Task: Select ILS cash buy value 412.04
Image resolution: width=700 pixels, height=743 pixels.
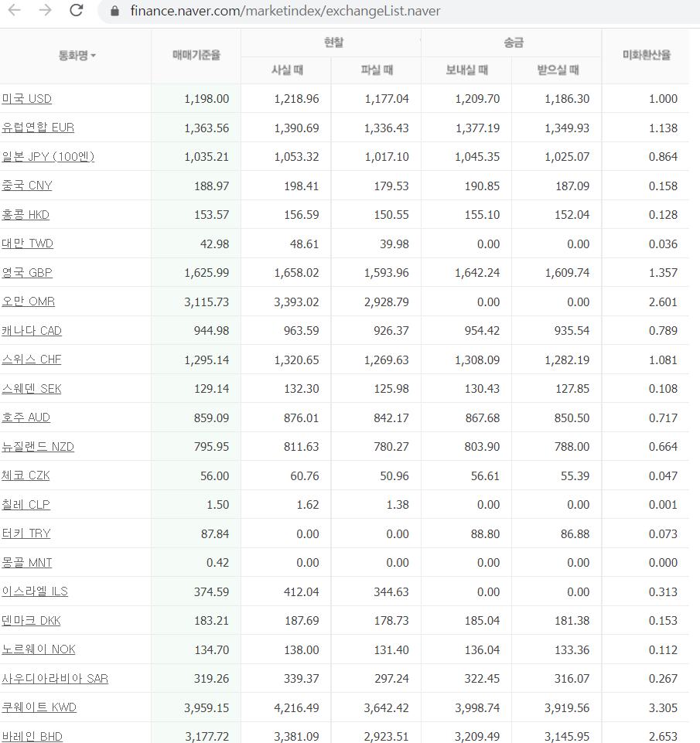Action: point(302,591)
